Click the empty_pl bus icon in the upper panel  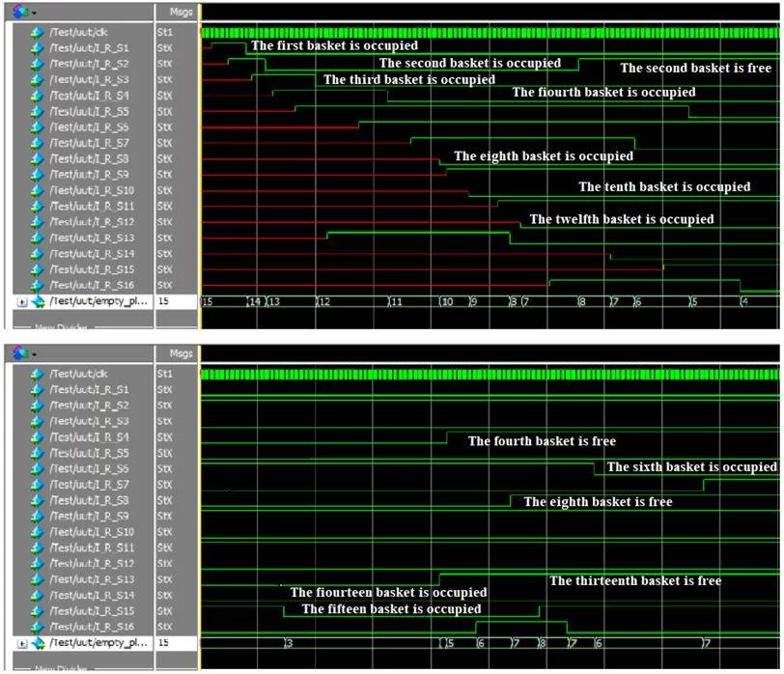pos(38,301)
